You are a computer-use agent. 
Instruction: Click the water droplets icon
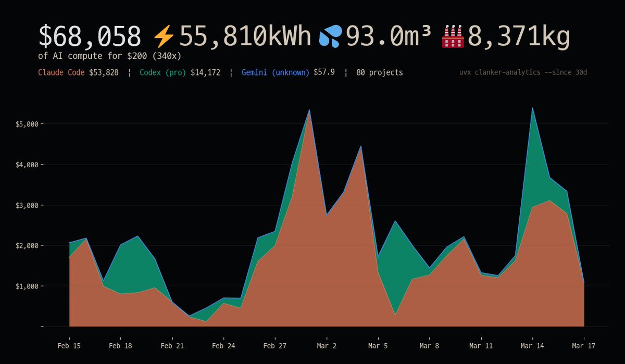click(x=331, y=37)
